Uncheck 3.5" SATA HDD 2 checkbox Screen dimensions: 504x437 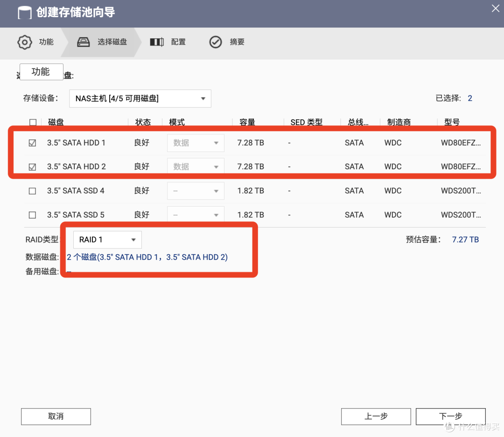pos(33,167)
